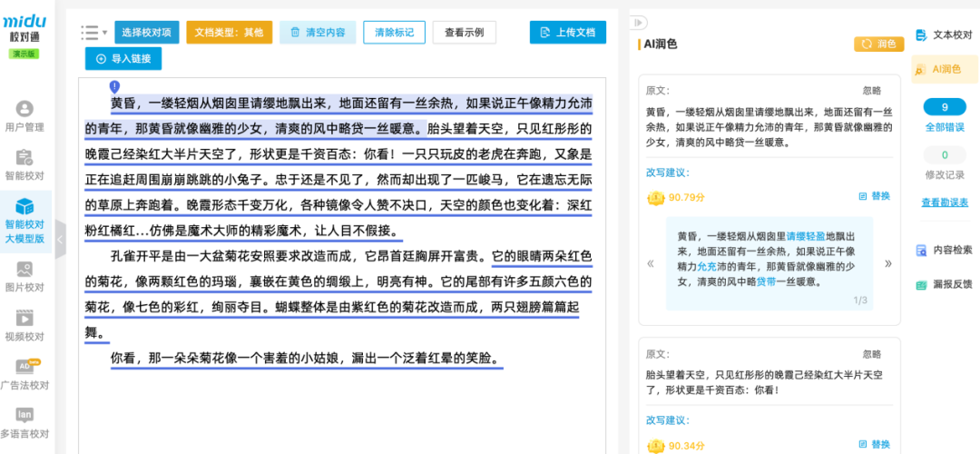This screenshot has height=454, width=980.
Task: Click highlighted sentence starting 黄昏，一缕轻烟
Action: pos(338,116)
